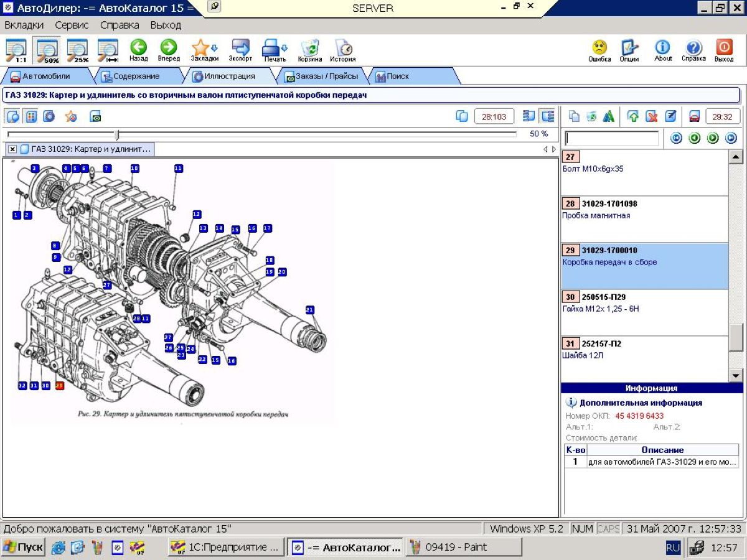Set zoom to 1:1 scale
Screen dimensions: 747x560
tap(16, 50)
